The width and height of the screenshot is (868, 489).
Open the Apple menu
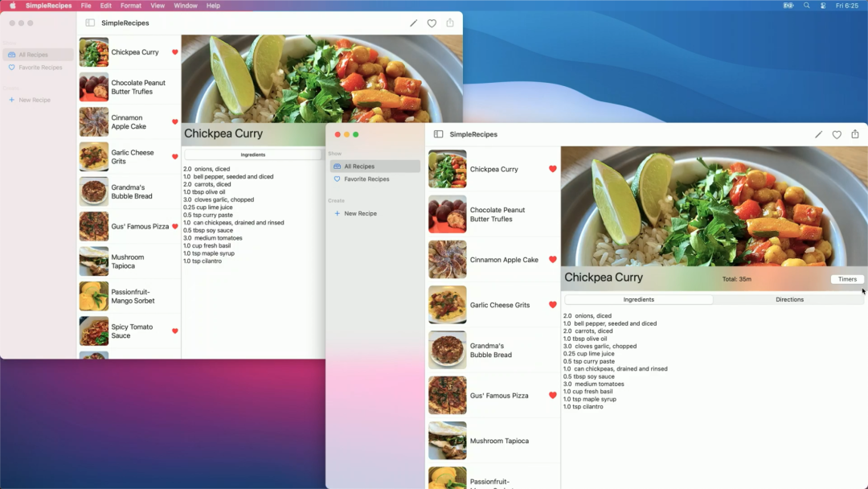click(x=13, y=6)
